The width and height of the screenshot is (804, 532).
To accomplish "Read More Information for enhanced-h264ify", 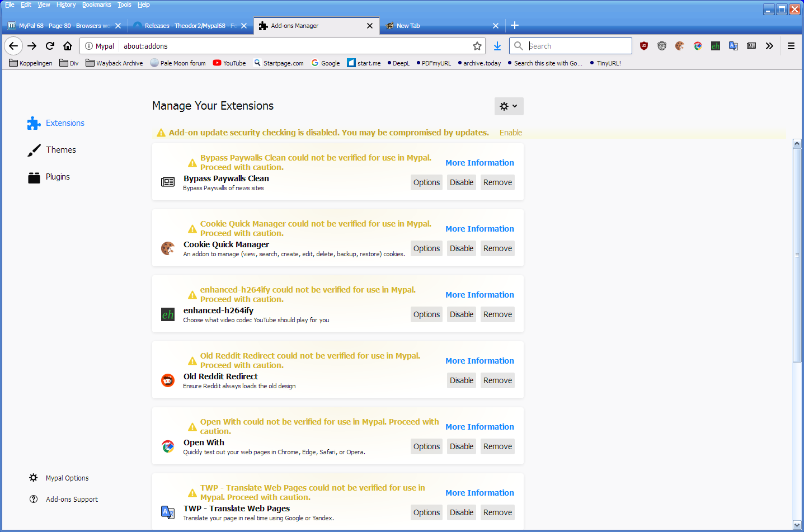I will tap(479, 295).
